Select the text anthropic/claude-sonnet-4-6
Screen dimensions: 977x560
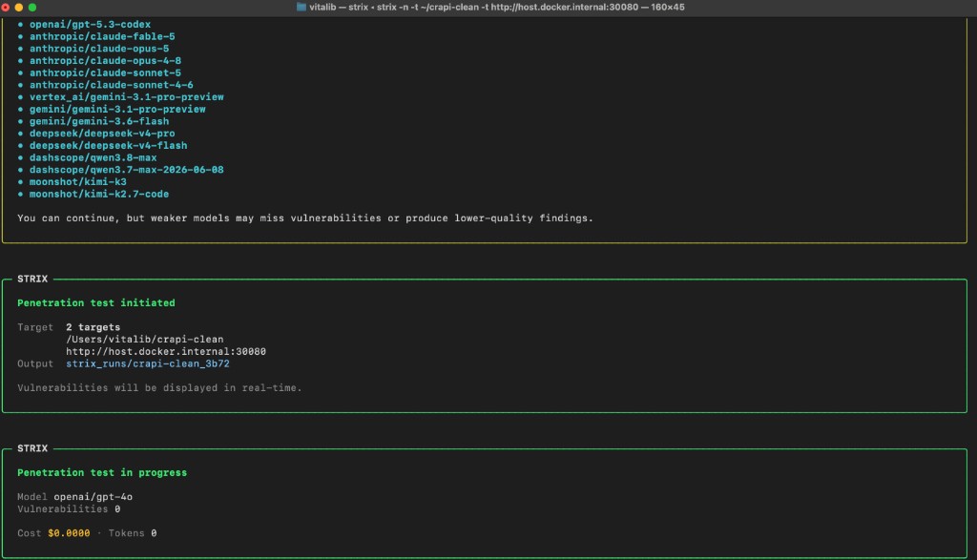tap(112, 85)
